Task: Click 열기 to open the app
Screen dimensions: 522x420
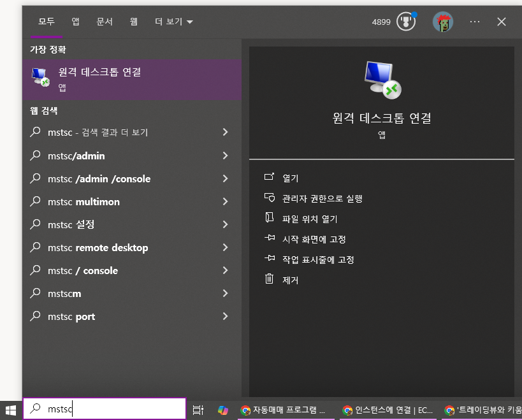Action: pyautogui.click(x=290, y=178)
